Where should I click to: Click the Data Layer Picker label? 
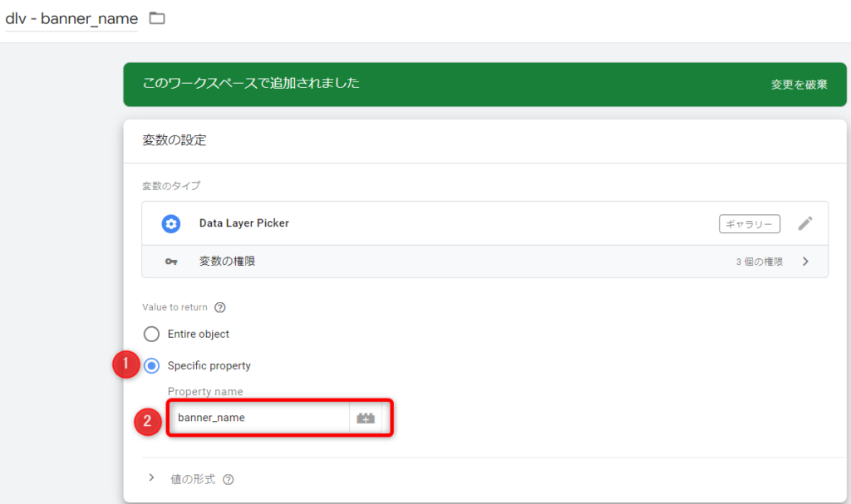(243, 223)
